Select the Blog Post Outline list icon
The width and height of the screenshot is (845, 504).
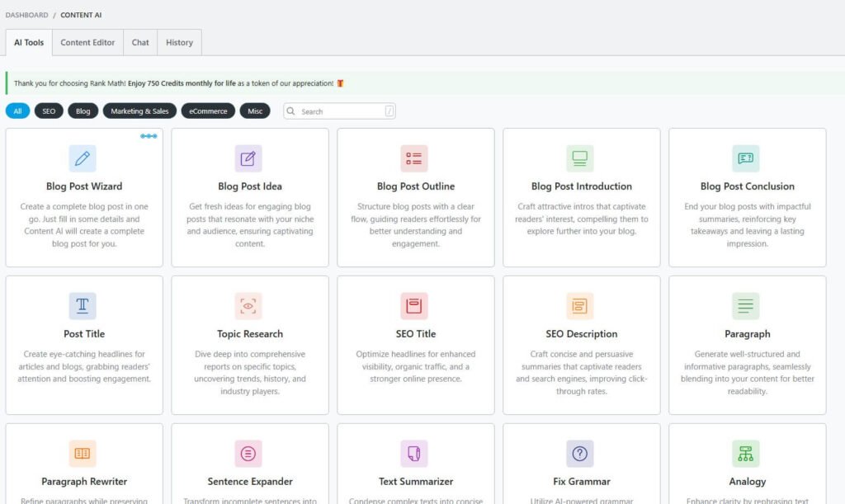tap(414, 158)
